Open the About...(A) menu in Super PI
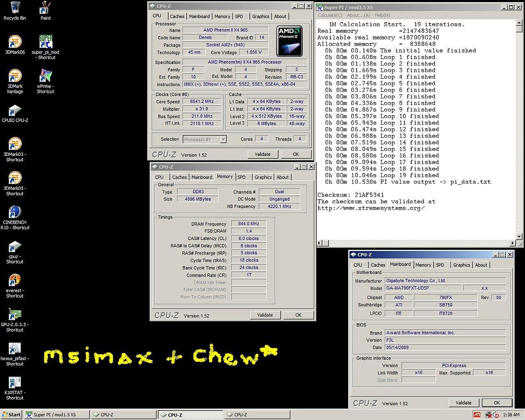The width and height of the screenshot is (525, 420). coord(358,15)
